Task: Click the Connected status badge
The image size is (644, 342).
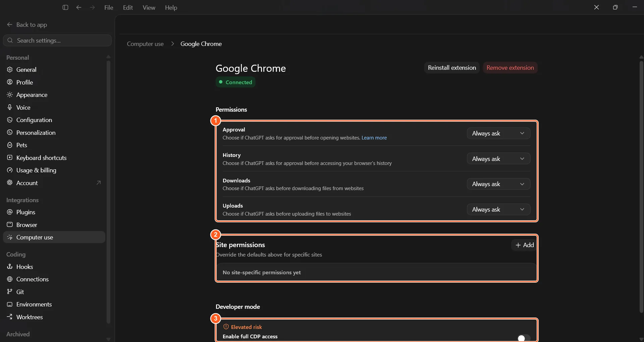Action: (235, 82)
